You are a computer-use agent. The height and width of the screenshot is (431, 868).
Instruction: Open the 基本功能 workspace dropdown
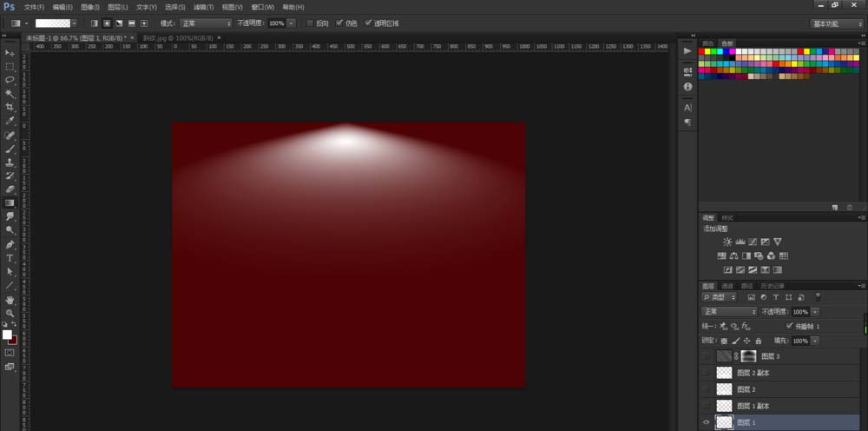(x=837, y=23)
